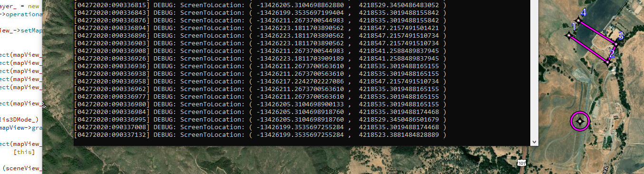Click the console vertical scrollbar track
The height and width of the screenshot is (174, 644).
coord(534,69)
